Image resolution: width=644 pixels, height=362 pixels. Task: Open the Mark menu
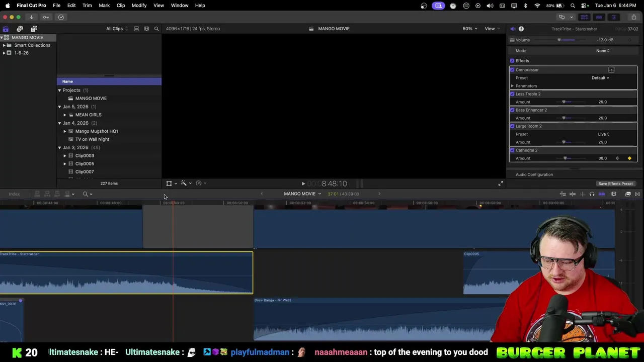pyautogui.click(x=104, y=6)
